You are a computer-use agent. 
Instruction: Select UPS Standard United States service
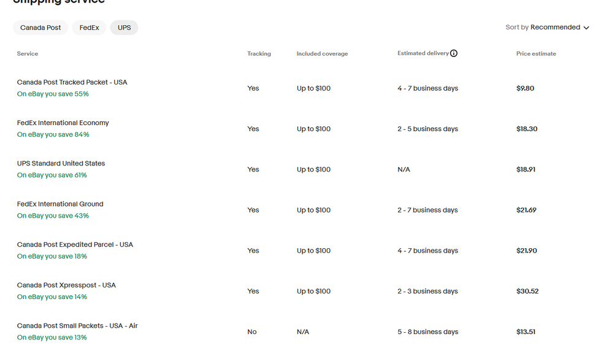(x=61, y=164)
